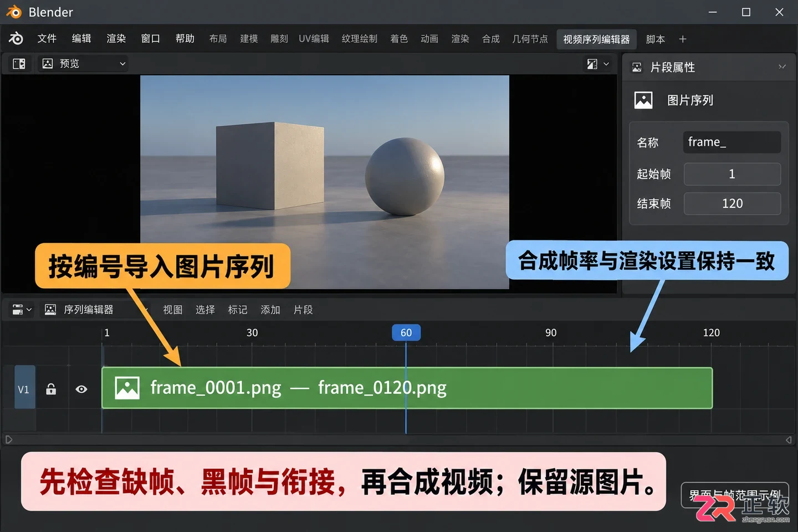Switch to the 合成 workspace tab
Screen dimensions: 798x532
tap(491, 39)
